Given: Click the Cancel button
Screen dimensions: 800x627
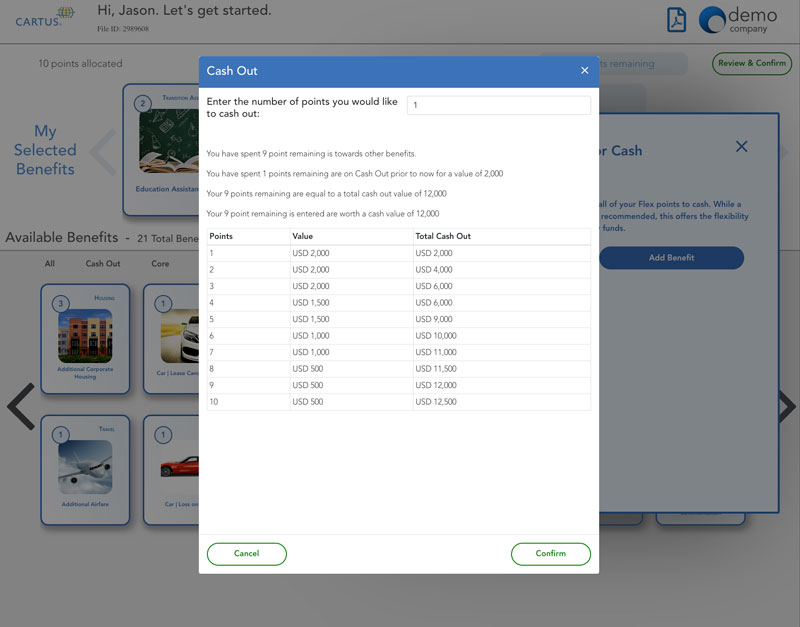Looking at the screenshot, I should pos(246,554).
